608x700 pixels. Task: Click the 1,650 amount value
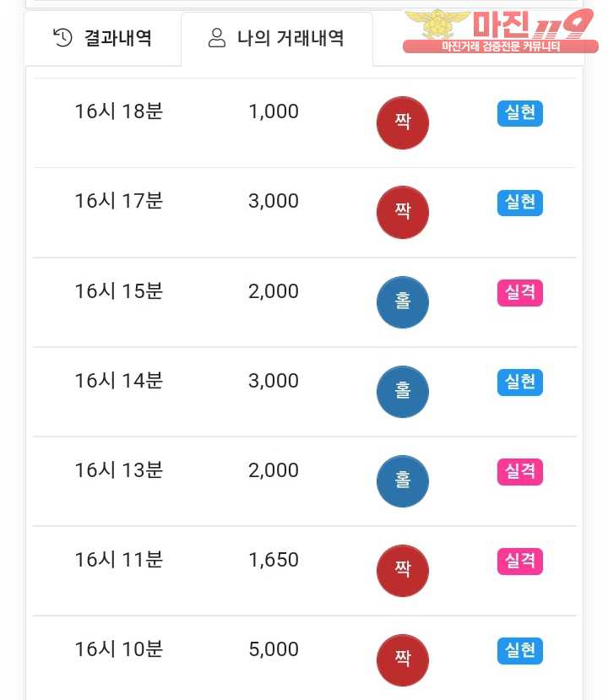click(x=274, y=560)
